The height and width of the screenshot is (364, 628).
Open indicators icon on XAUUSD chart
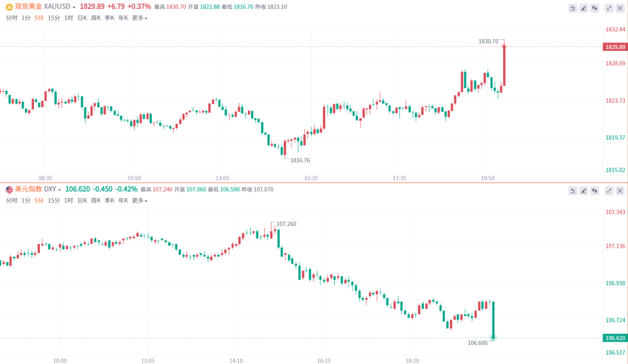coord(573,8)
